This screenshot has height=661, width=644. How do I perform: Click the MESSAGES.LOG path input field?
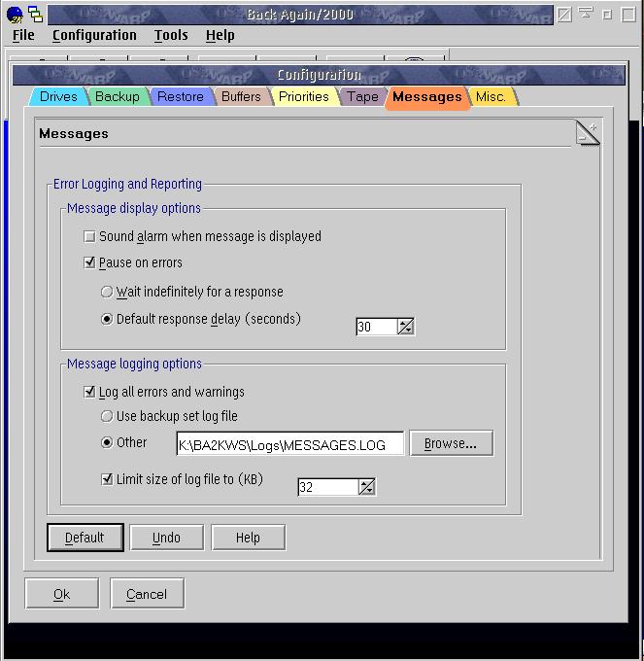click(290, 444)
